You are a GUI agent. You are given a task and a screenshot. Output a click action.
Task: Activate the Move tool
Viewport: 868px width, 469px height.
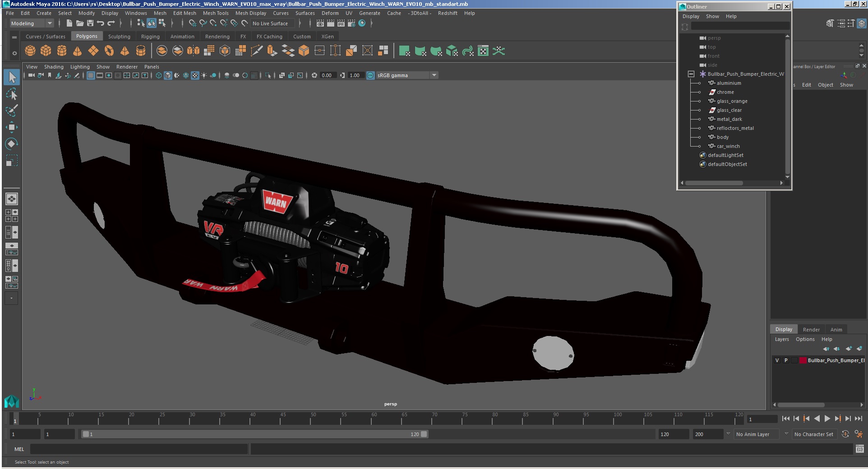(12, 127)
